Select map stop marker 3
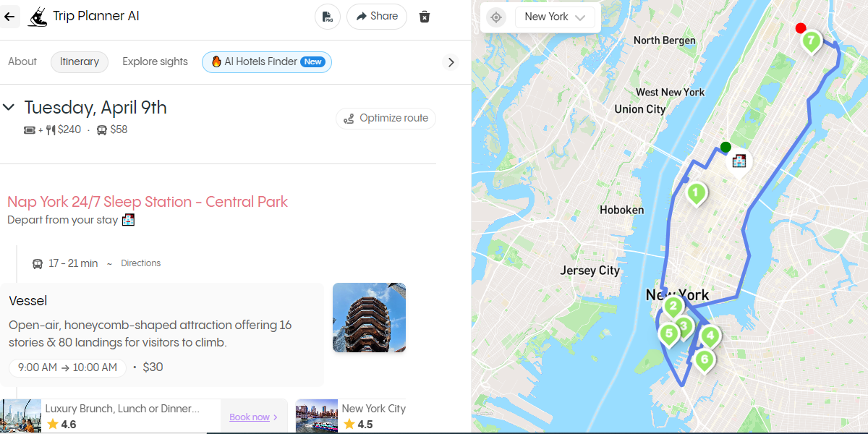868x434 pixels. (x=684, y=327)
